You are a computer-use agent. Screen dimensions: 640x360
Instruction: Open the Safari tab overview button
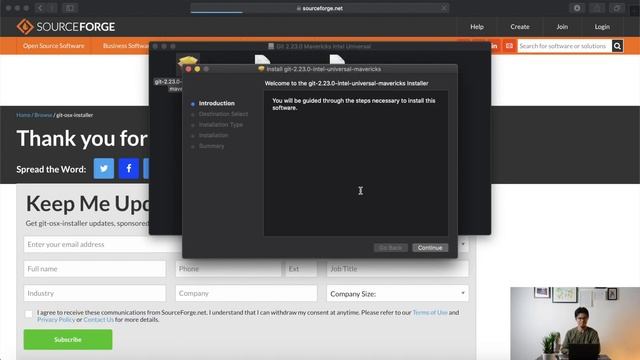click(x=617, y=8)
